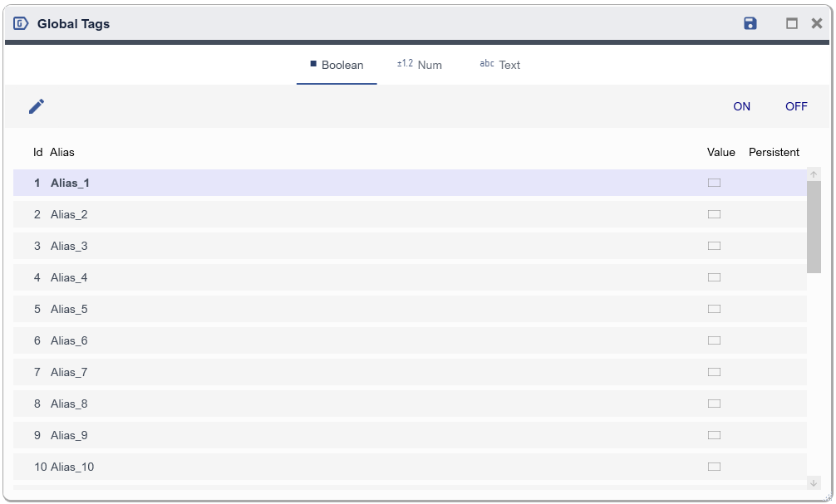Viewport: 836px width, 504px height.
Task: Click the vertical scrollbar thumb
Action: tap(814, 226)
